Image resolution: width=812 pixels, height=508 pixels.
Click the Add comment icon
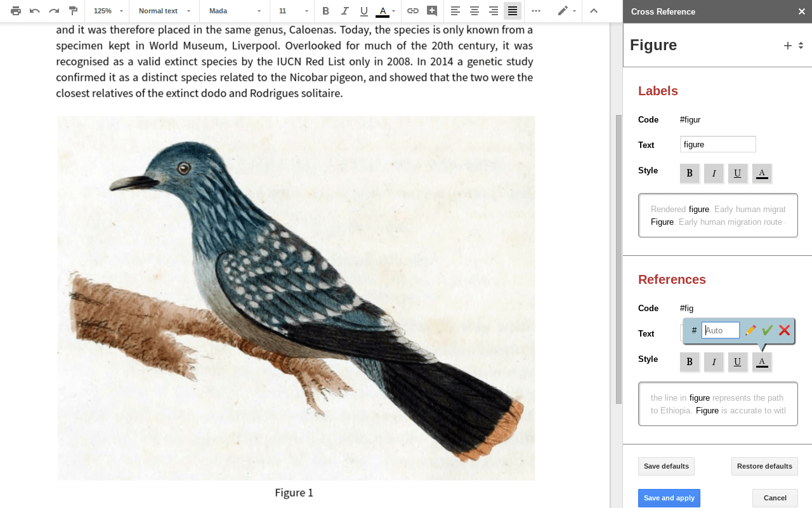click(x=432, y=11)
